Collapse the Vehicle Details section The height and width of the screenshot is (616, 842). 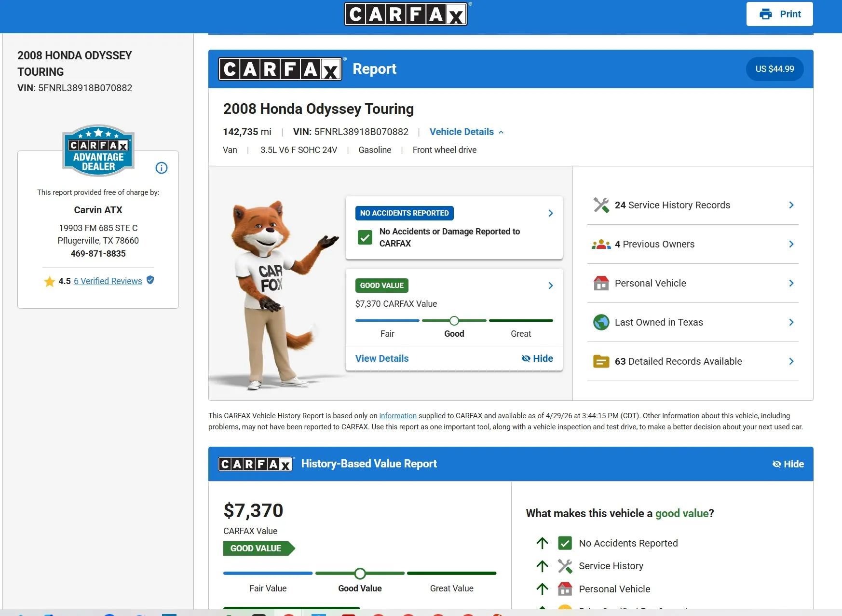point(467,132)
